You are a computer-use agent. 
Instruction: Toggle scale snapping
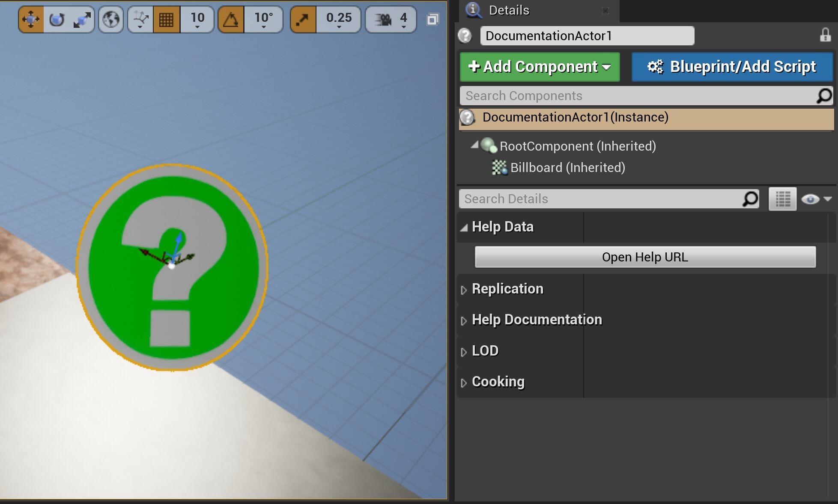pyautogui.click(x=303, y=19)
